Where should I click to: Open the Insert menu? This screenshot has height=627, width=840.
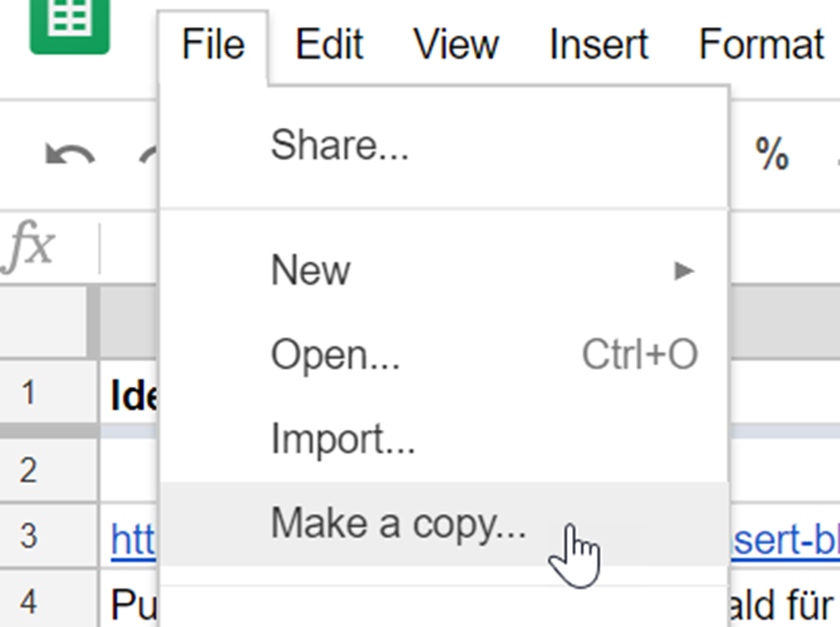point(599,45)
